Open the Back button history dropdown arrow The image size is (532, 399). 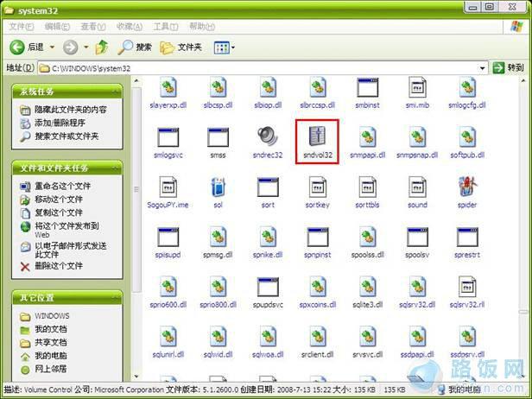tap(52, 47)
